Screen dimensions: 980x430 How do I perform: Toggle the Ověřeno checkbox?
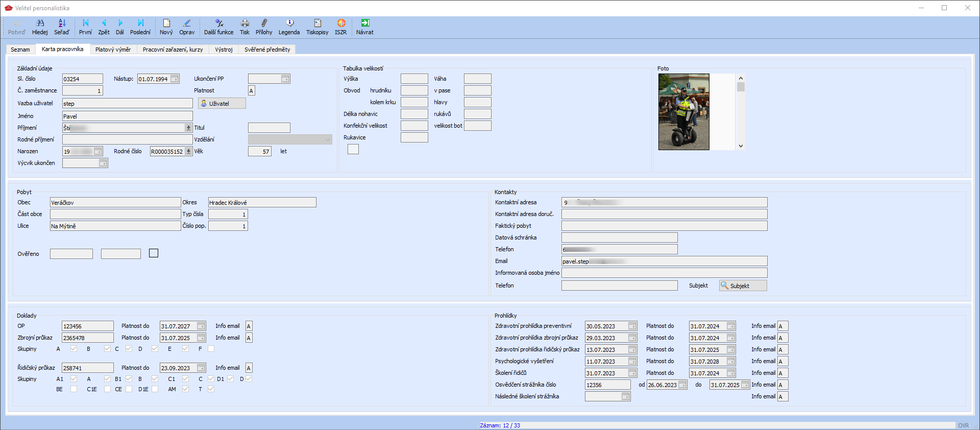tap(154, 253)
